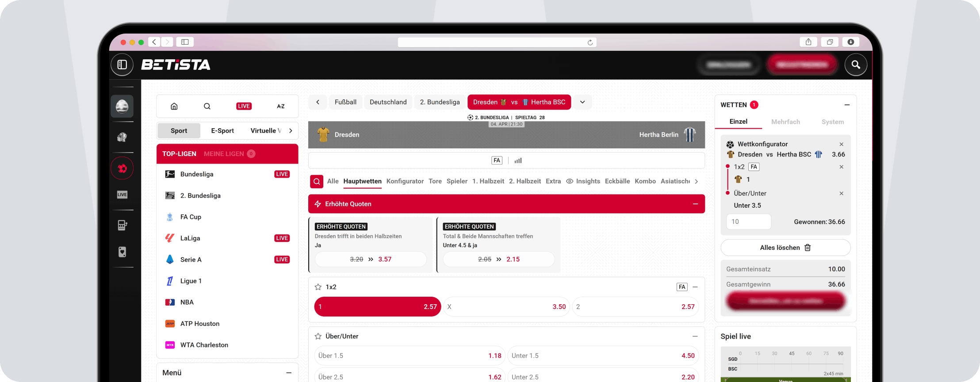
Task: Favorite the Über/Unter market with star
Action: (x=318, y=336)
